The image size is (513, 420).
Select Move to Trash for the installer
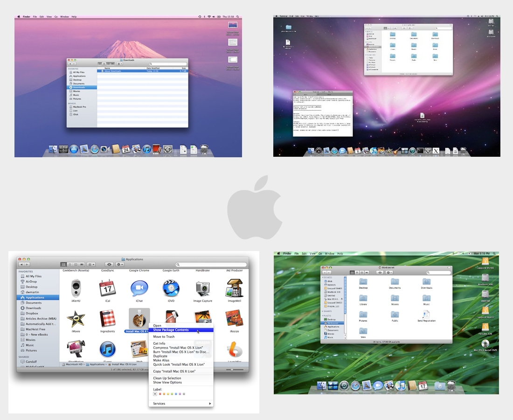[x=164, y=336]
